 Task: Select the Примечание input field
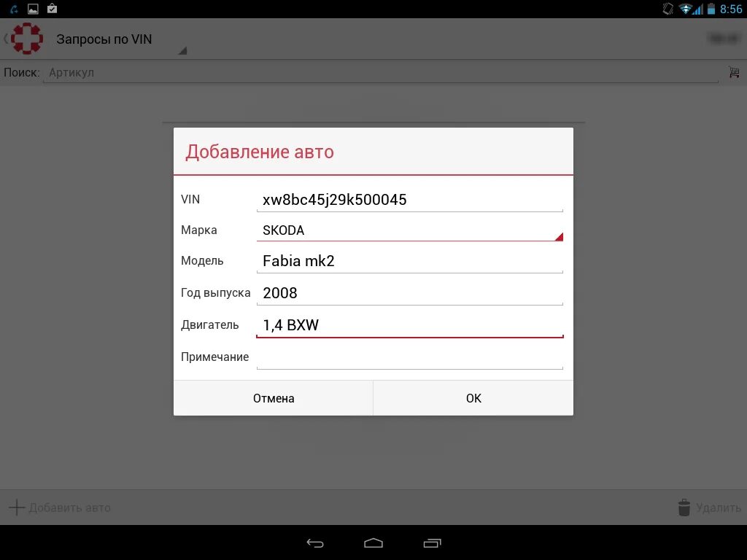pyautogui.click(x=410, y=357)
